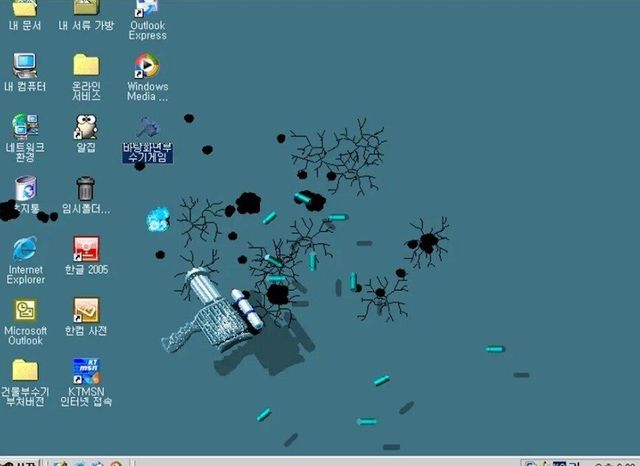
Task: Open the 한컴 사전 dictionary shortcut
Action: (x=86, y=311)
